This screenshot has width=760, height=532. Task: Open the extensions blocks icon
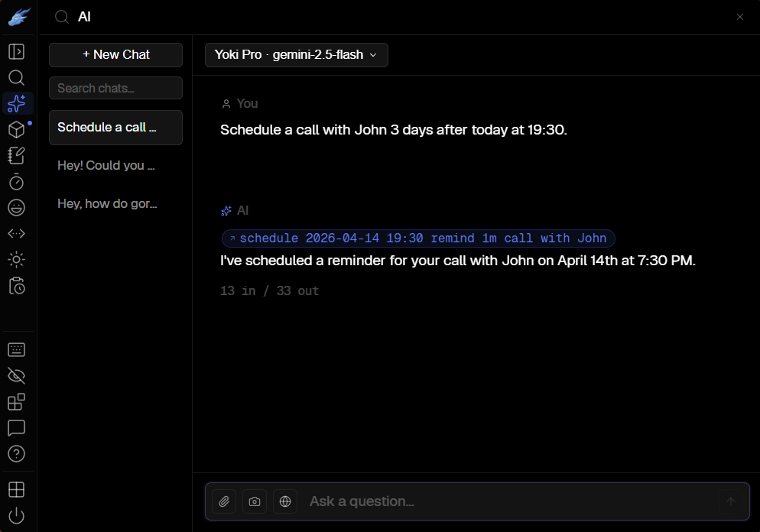pos(17,401)
